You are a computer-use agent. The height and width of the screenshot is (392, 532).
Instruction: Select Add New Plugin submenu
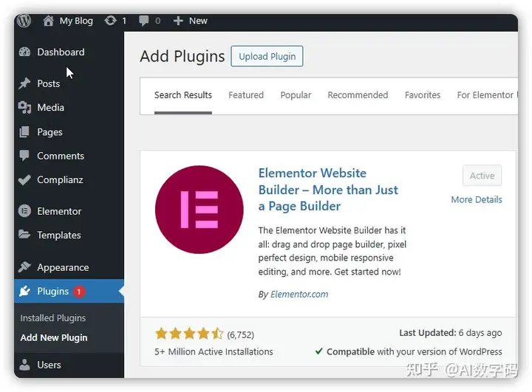tap(54, 338)
